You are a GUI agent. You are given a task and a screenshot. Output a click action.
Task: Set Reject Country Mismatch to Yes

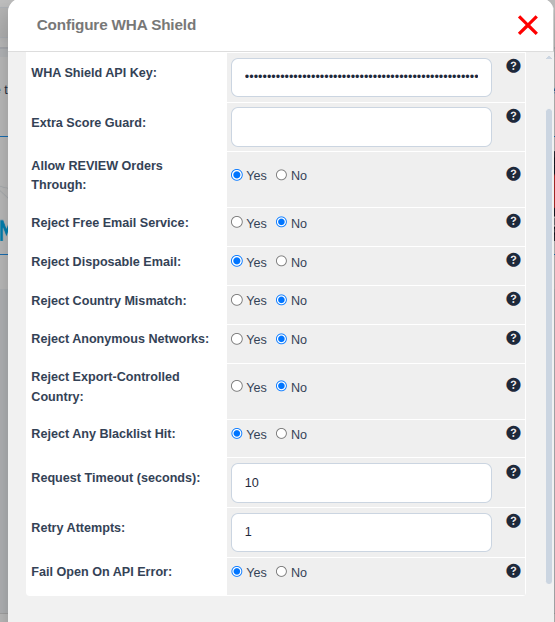237,300
